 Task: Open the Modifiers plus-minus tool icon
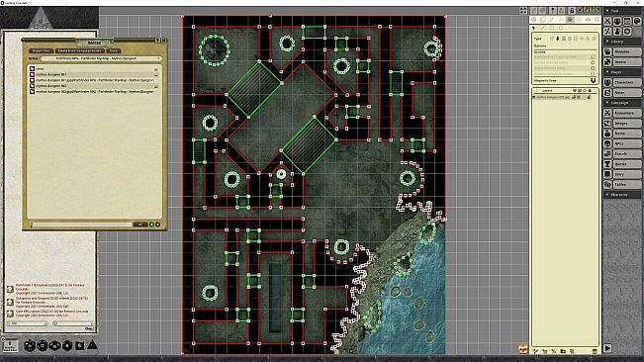[x=607, y=32]
